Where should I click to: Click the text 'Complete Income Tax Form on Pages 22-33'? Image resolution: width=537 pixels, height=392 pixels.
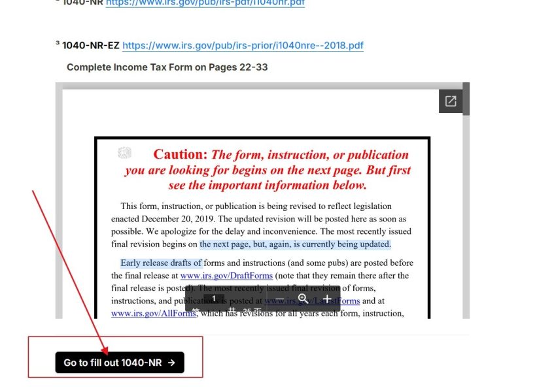coord(167,67)
